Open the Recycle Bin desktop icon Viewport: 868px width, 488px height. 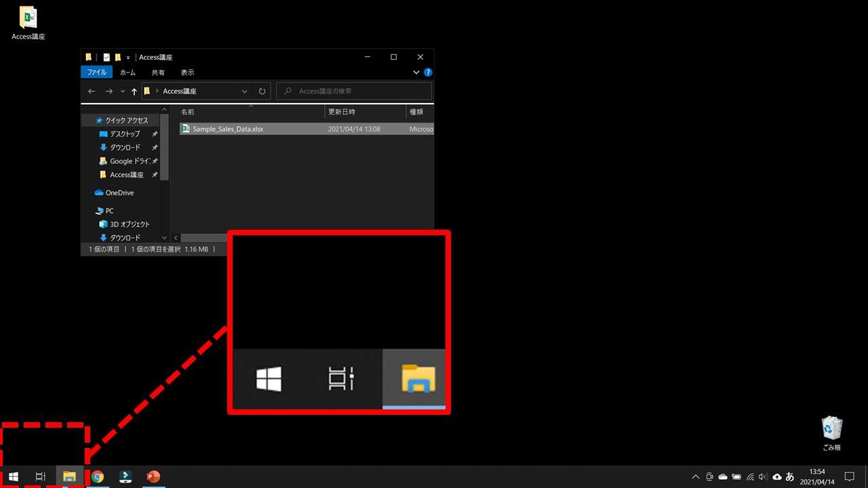point(831,432)
